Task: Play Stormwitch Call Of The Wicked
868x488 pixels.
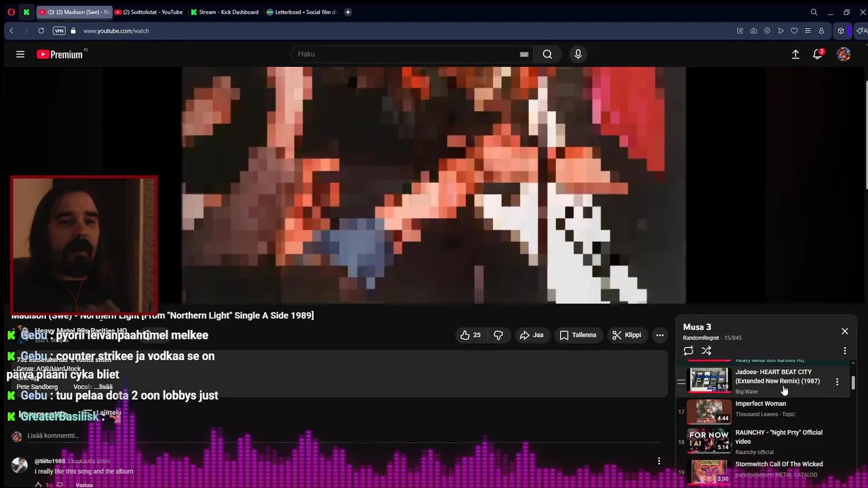Action: point(779,464)
